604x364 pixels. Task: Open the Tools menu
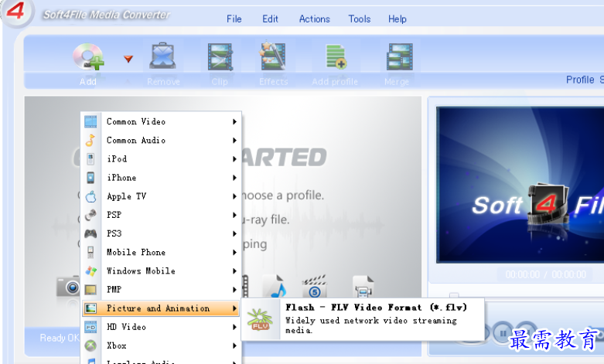click(360, 19)
